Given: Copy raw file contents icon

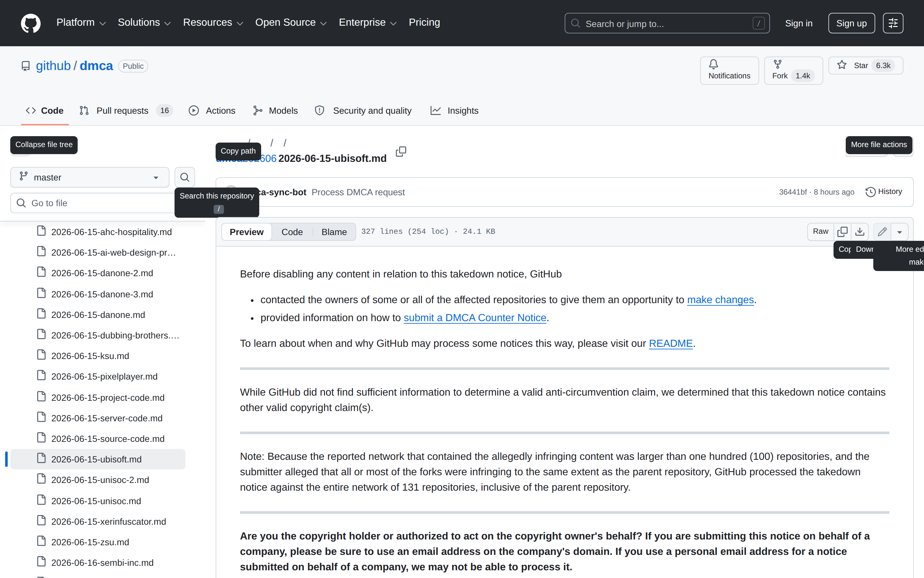Looking at the screenshot, I should pyautogui.click(x=842, y=232).
